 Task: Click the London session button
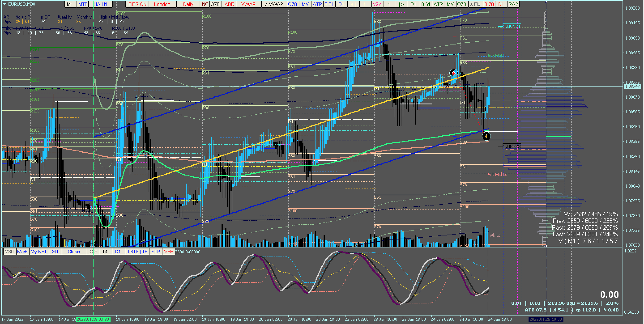162,4
